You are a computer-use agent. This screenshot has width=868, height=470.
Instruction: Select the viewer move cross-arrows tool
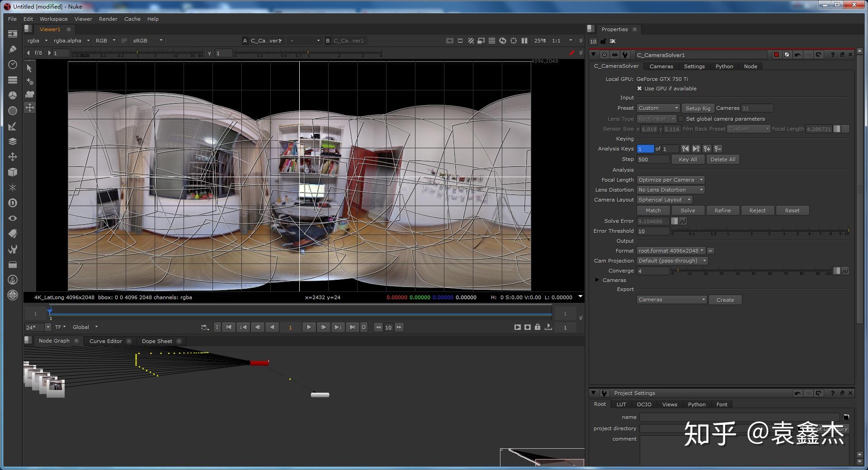point(29,108)
